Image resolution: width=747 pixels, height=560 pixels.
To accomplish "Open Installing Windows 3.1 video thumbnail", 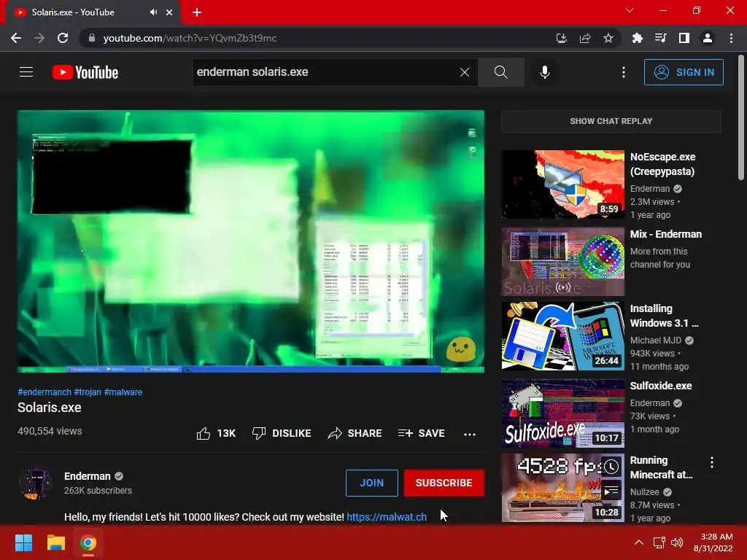I will pyautogui.click(x=562, y=335).
